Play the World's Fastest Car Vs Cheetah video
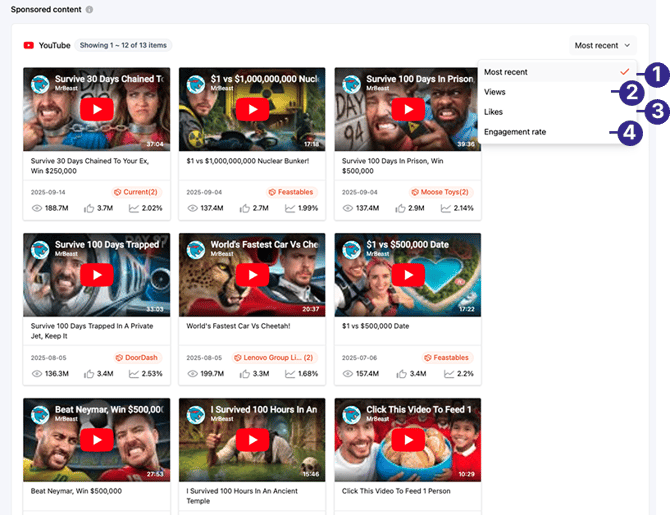Screen dimensions: 670x515 point(252,274)
